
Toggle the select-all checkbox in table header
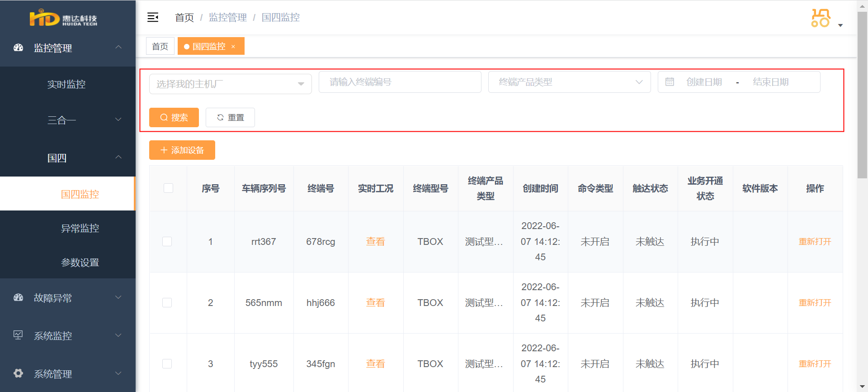168,188
